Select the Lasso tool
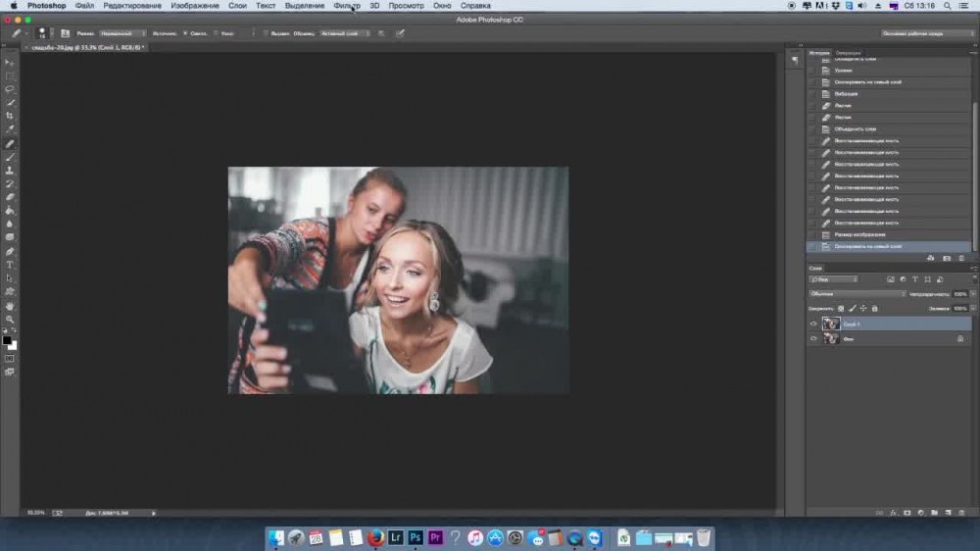Screen dimensions: 980x551 pyautogui.click(x=11, y=89)
